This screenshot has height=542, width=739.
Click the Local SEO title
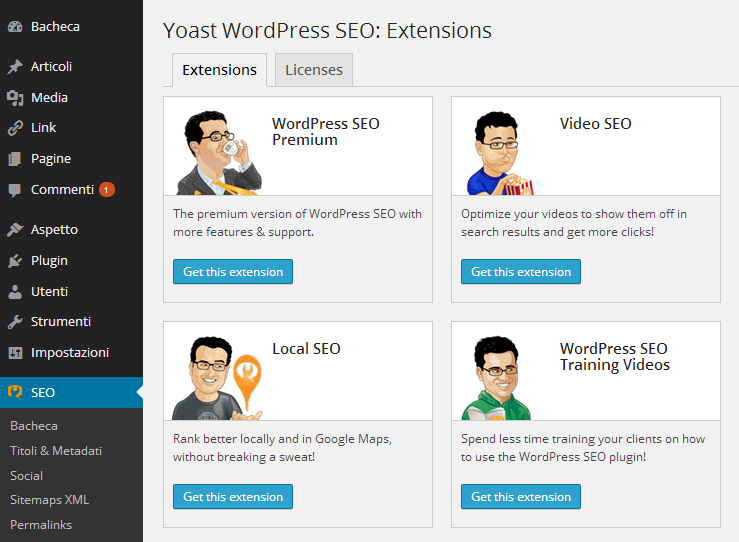[306, 348]
